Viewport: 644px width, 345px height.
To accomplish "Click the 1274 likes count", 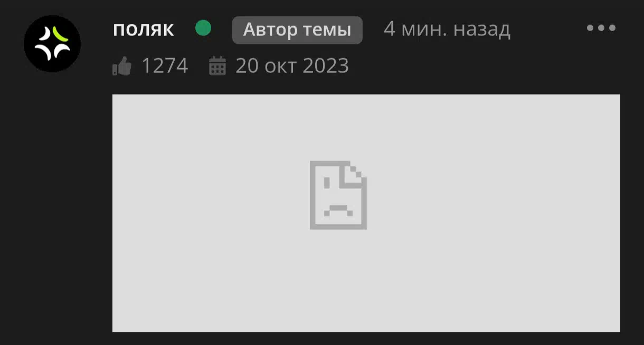I will click(x=165, y=67).
